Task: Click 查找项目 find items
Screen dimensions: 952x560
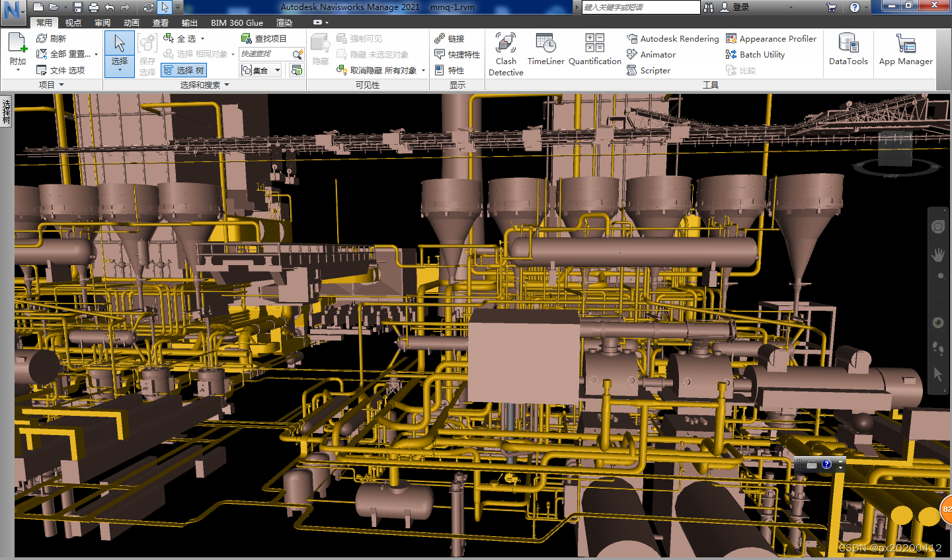Action: tap(264, 38)
